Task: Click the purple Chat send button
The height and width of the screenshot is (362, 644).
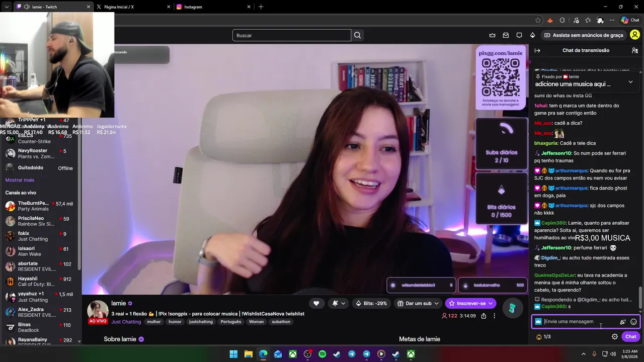Action: pyautogui.click(x=630, y=337)
